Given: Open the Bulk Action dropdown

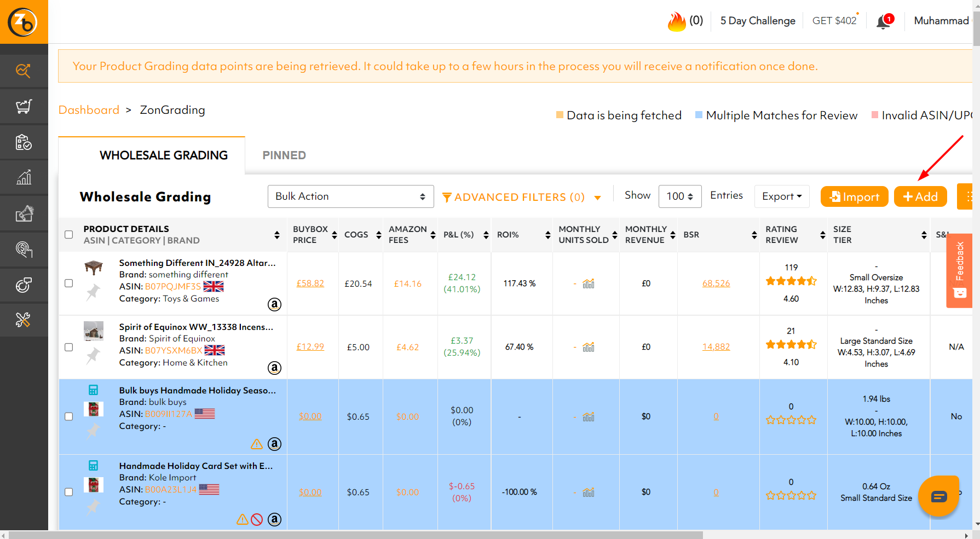Looking at the screenshot, I should pyautogui.click(x=350, y=196).
